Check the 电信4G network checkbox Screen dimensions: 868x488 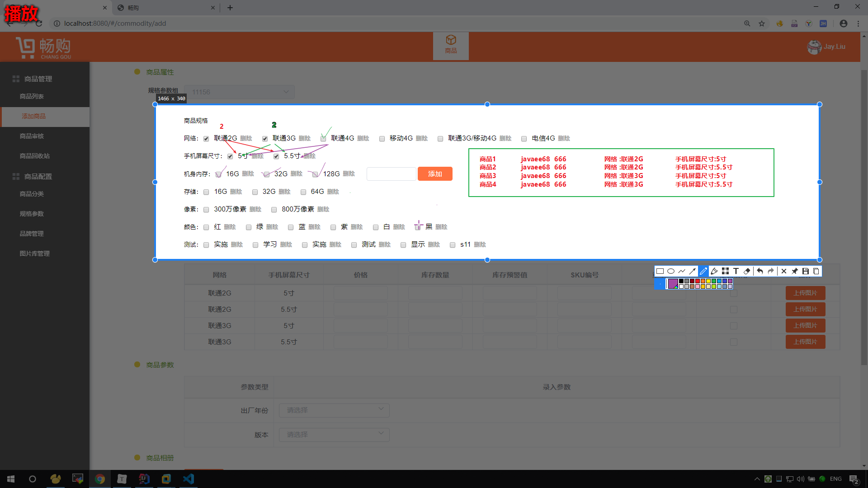click(524, 139)
